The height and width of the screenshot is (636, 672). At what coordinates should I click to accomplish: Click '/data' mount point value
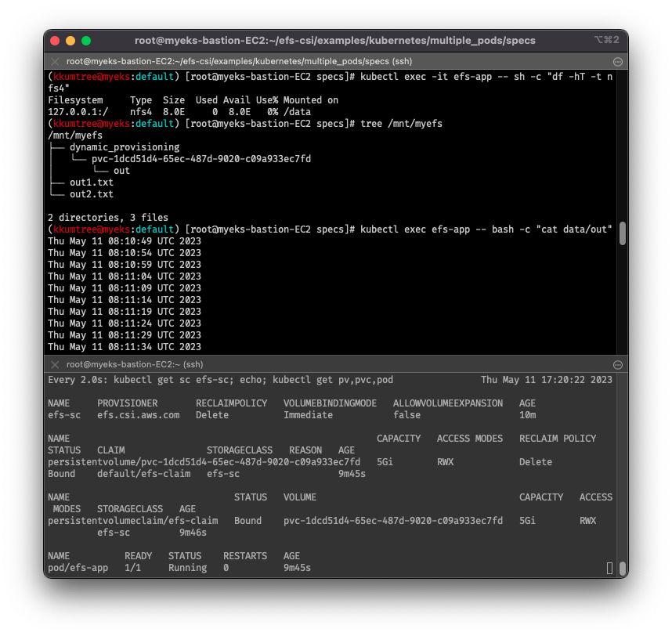297,112
